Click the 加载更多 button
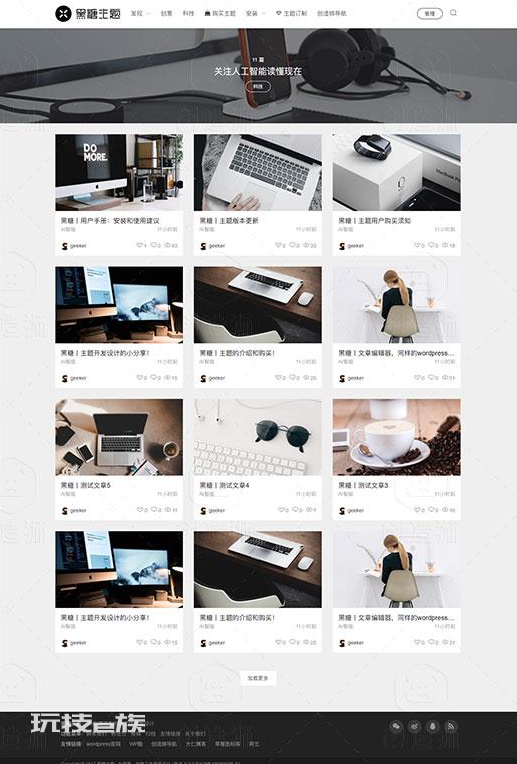The image size is (517, 764). (x=258, y=678)
